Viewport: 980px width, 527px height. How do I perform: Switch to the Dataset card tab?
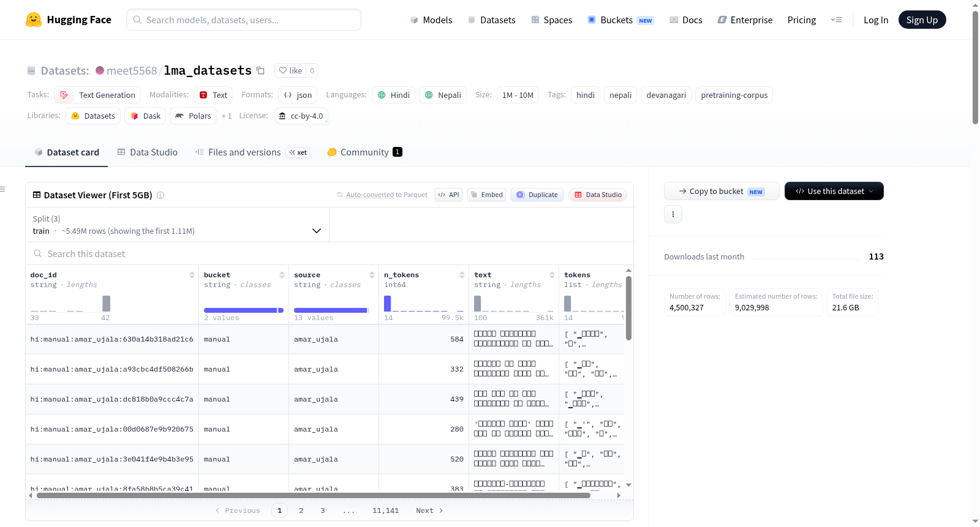(x=66, y=152)
